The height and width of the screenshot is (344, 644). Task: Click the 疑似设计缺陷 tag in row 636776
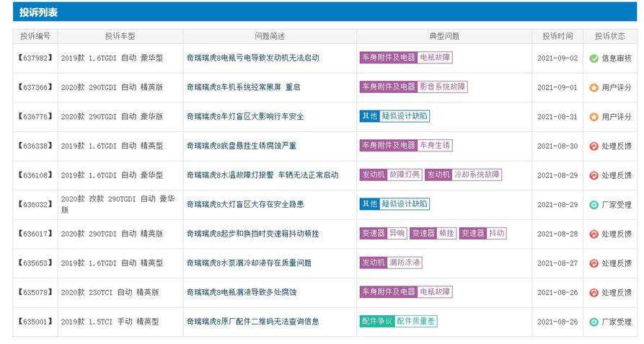(x=405, y=116)
